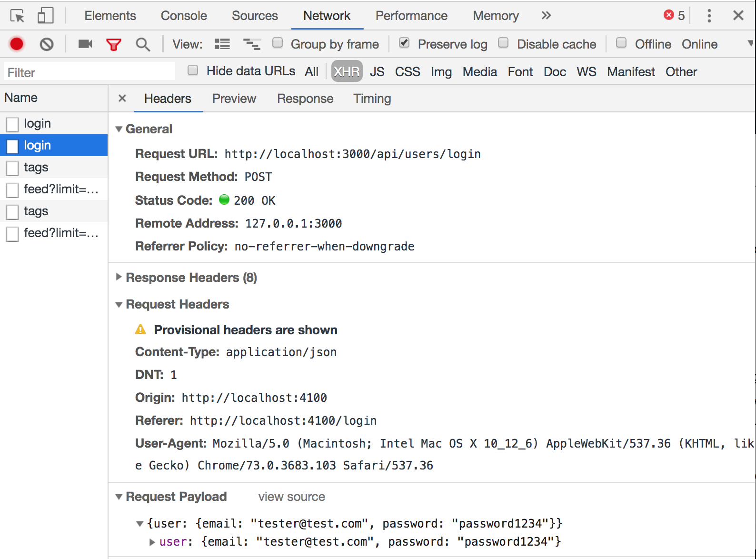Select the Network tab

327,16
